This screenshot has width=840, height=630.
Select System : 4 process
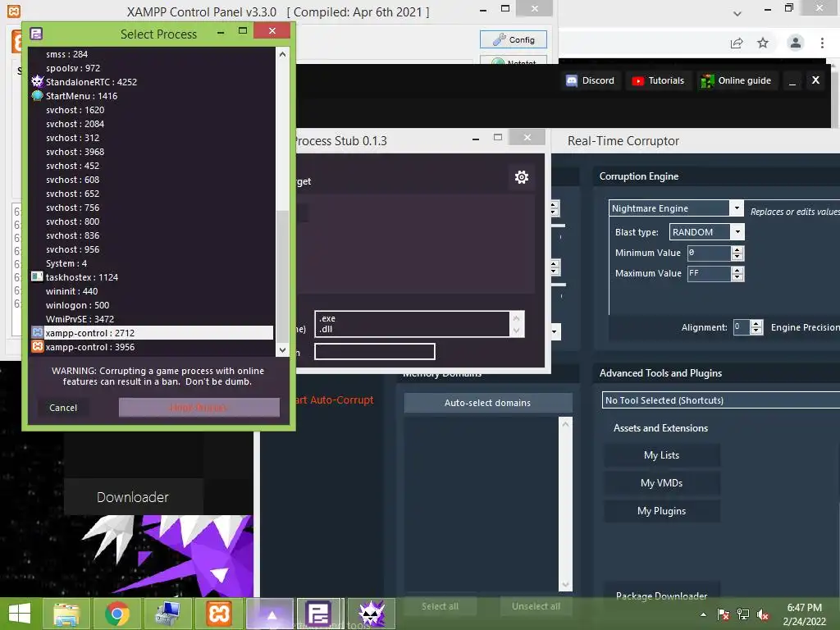66,263
